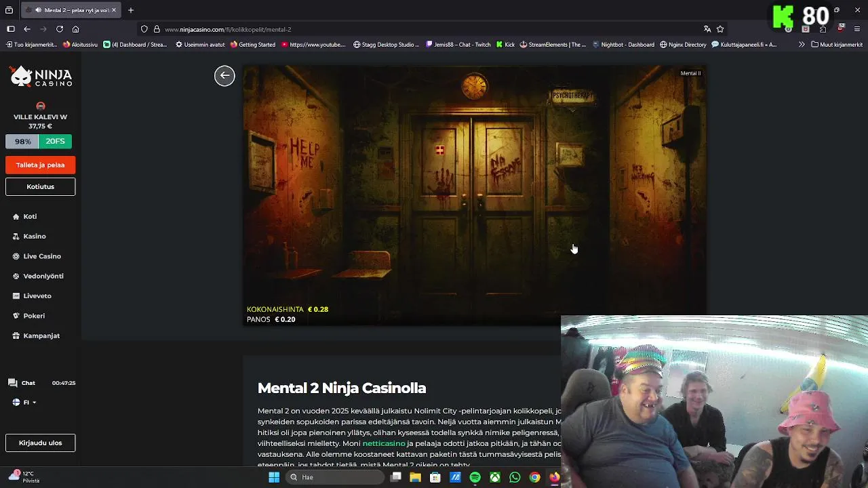Open the Kuluttajapaneeli.fi bookmark
Image resolution: width=868 pixels, height=488 pixels.
pyautogui.click(x=744, y=45)
